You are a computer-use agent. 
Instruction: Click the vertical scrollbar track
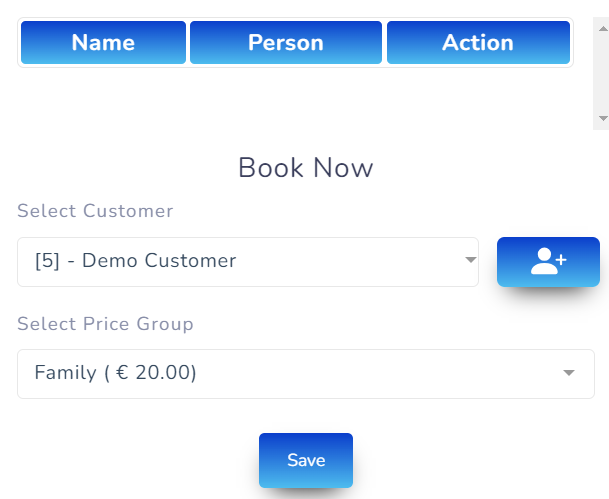[602, 60]
